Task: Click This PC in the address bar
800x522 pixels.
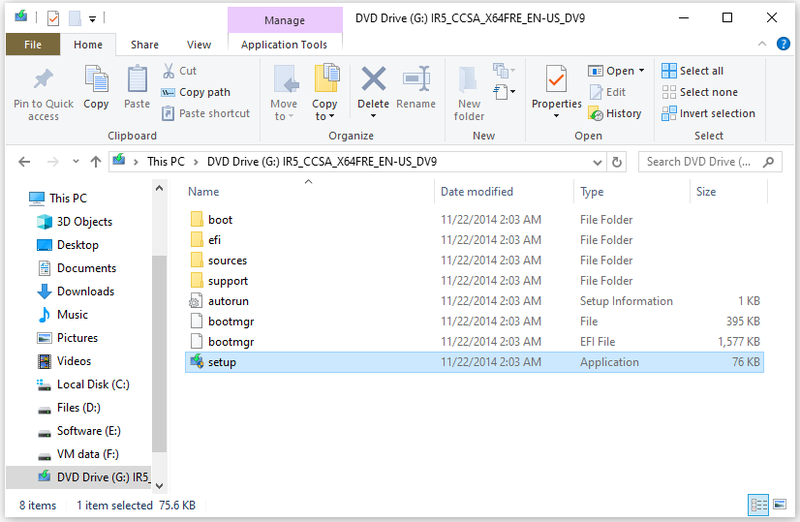Action: [166, 162]
